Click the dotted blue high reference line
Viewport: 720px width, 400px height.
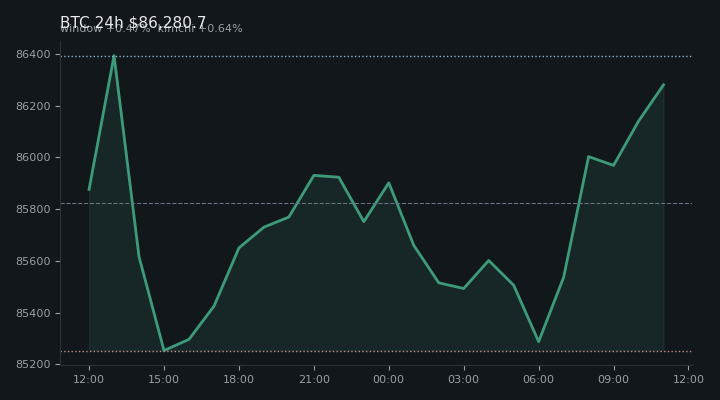click(376, 56)
